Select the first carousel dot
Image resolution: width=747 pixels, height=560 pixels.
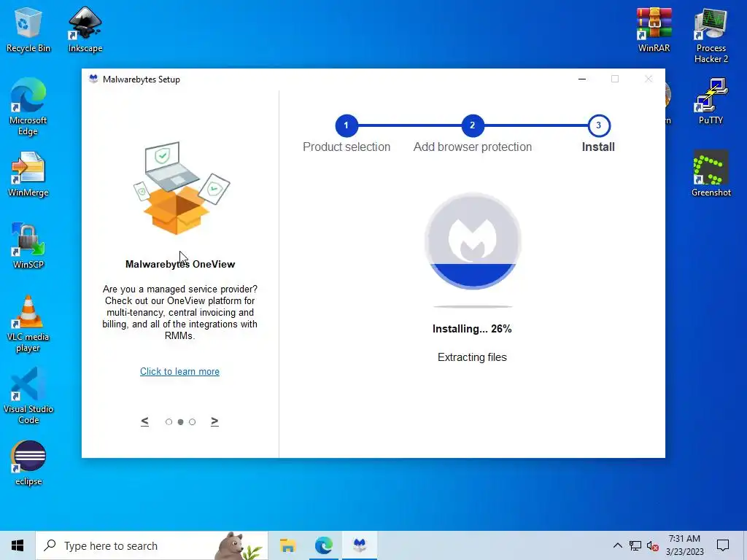coord(169,422)
